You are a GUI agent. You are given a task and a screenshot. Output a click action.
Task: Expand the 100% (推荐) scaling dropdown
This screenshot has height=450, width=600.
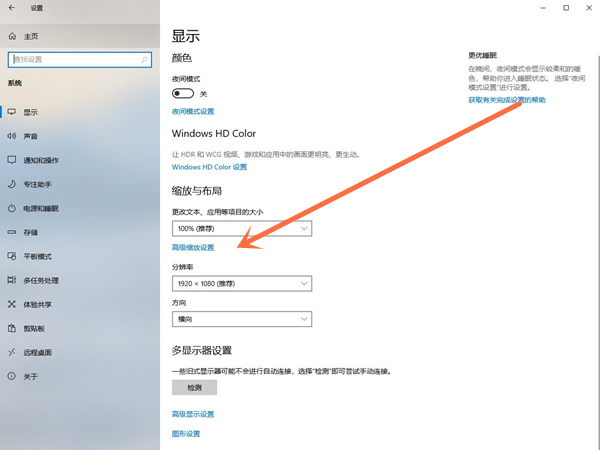pyautogui.click(x=242, y=229)
